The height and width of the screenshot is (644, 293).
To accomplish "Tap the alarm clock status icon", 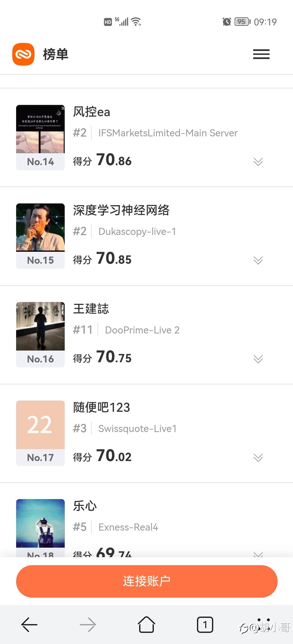I will [x=227, y=22].
